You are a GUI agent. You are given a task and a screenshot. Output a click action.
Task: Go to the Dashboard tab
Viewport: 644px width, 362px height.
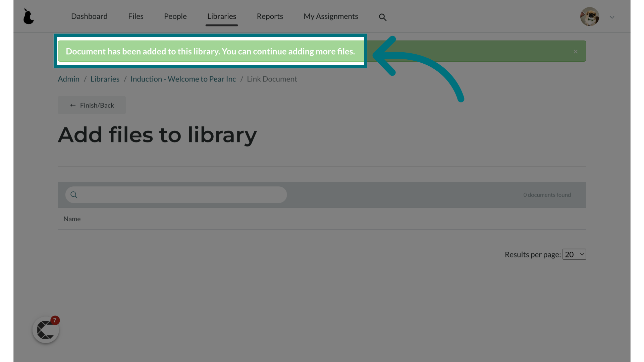(89, 16)
